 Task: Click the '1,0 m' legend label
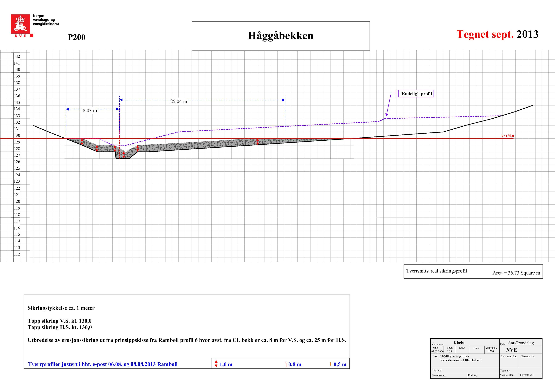pyautogui.click(x=226, y=364)
